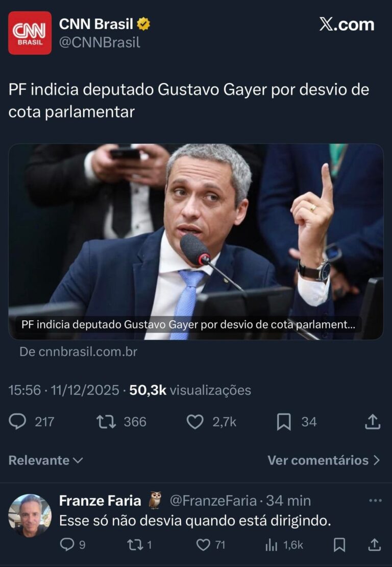Screen dimensions: 392x567
Task: Open the Gustavo Gayer article image card
Action: click(x=196, y=242)
